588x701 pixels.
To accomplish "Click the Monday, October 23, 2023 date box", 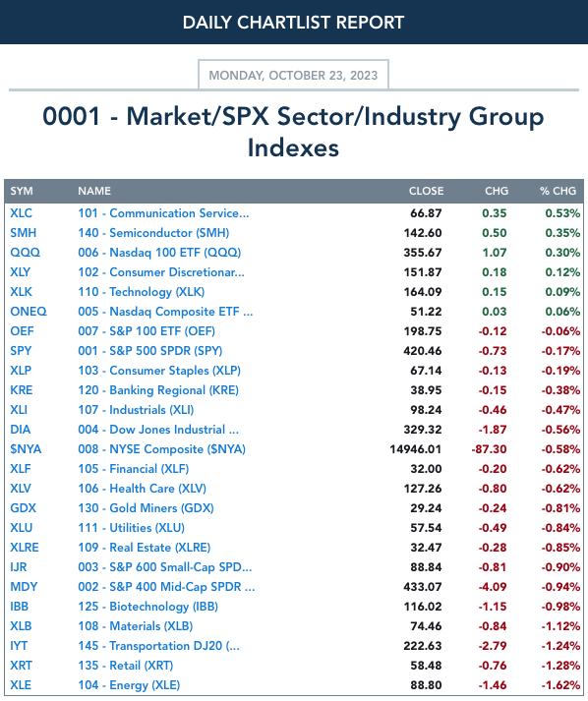I will point(293,75).
